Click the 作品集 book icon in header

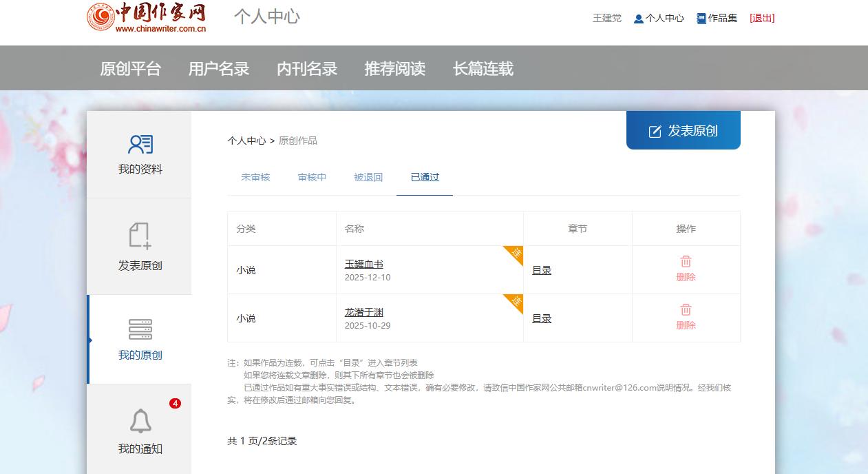[701, 19]
